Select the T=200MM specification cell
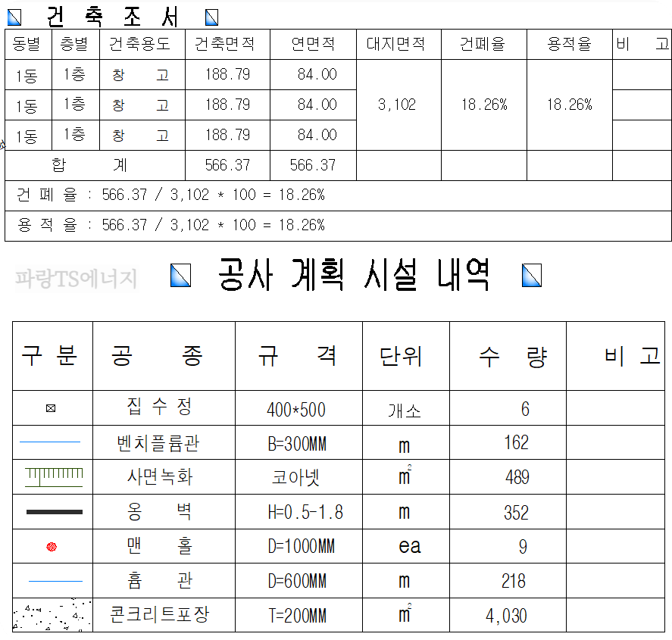The width and height of the screenshot is (672, 640). pyautogui.click(x=297, y=616)
